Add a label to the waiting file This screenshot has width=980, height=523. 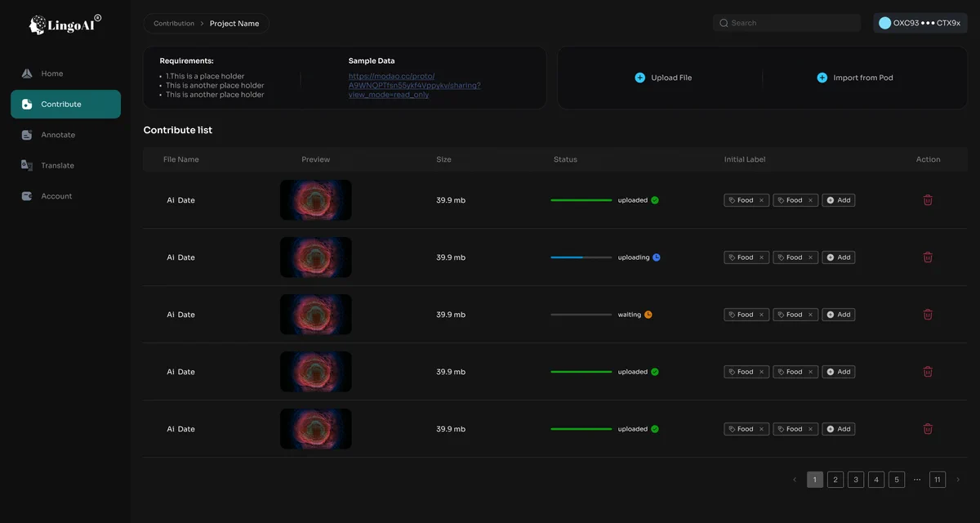[x=839, y=315]
